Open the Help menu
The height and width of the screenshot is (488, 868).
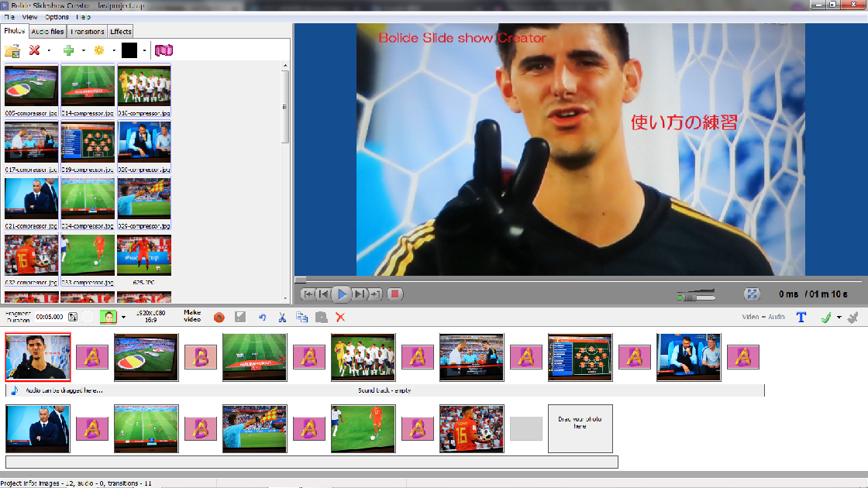83,17
